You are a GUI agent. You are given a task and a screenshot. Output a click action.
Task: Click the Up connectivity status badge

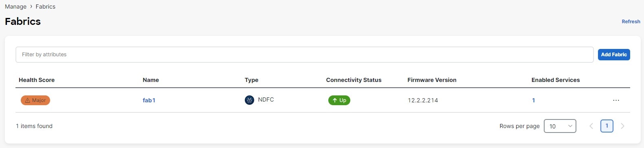click(339, 100)
